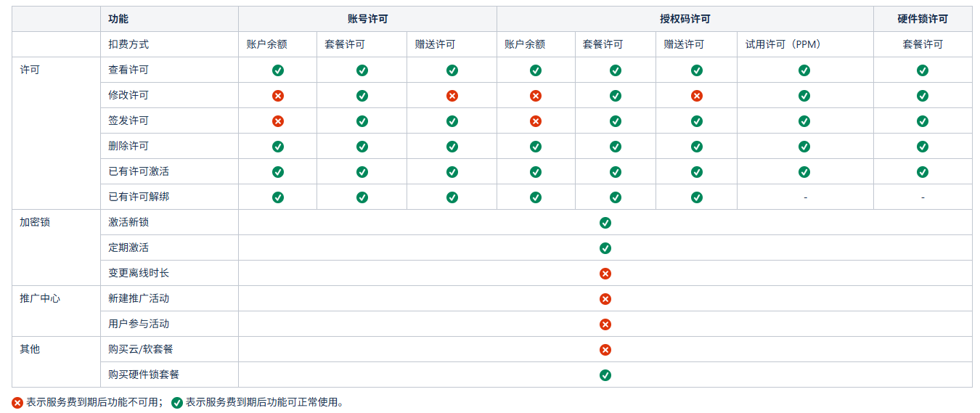The width and height of the screenshot is (980, 413).
Task: Click the 授权码许可 group header
Action: pyautogui.click(x=685, y=19)
